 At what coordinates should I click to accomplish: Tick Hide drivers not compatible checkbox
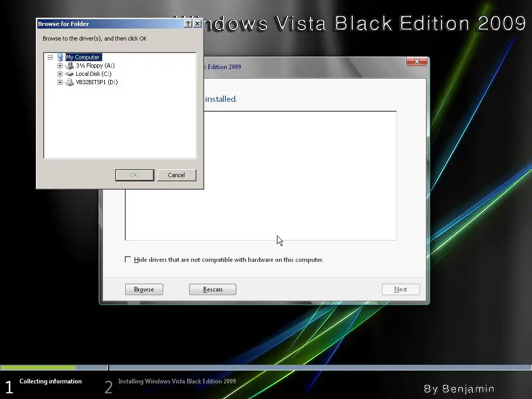tap(128, 260)
